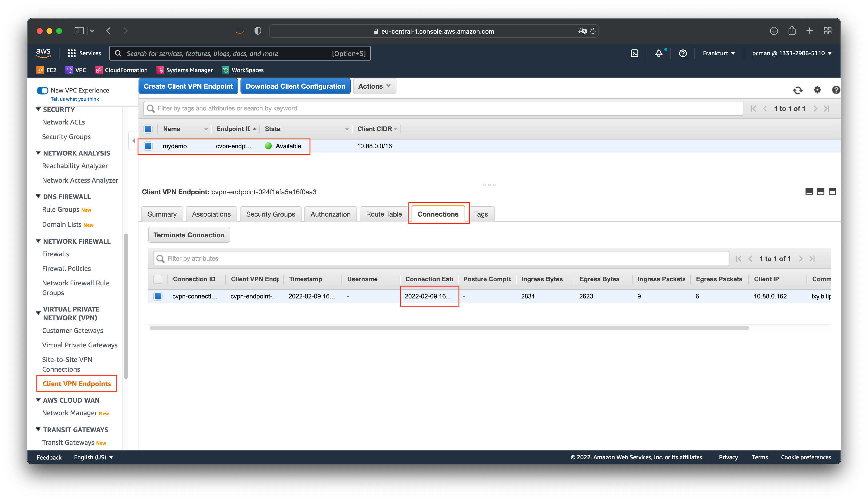Open Systems Manager favorites shortcut

185,70
